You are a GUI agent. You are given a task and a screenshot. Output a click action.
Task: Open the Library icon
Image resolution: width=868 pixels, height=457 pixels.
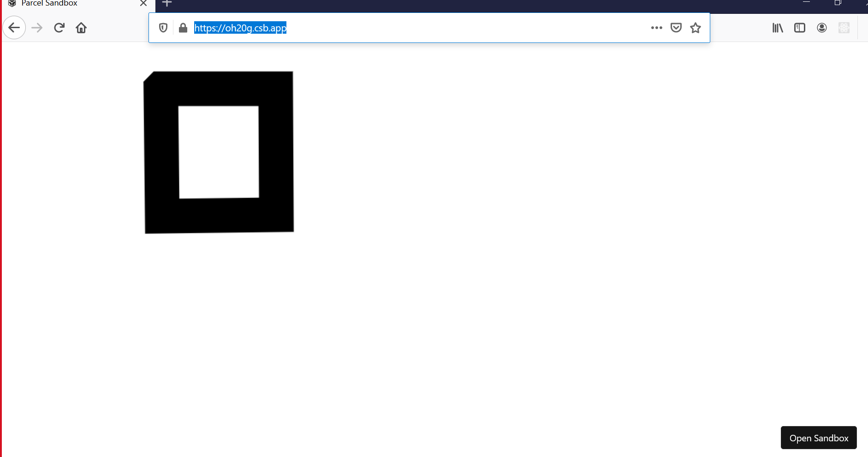coord(779,28)
